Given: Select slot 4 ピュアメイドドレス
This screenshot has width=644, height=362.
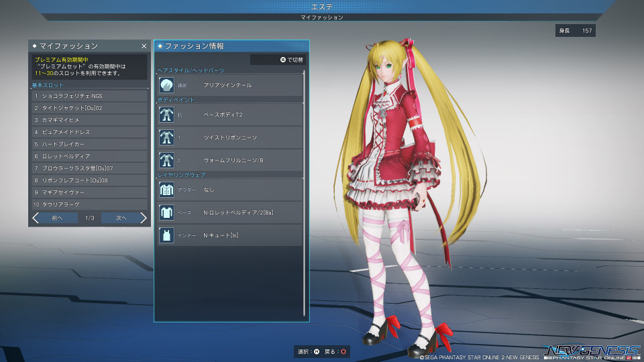Looking at the screenshot, I should [x=89, y=132].
